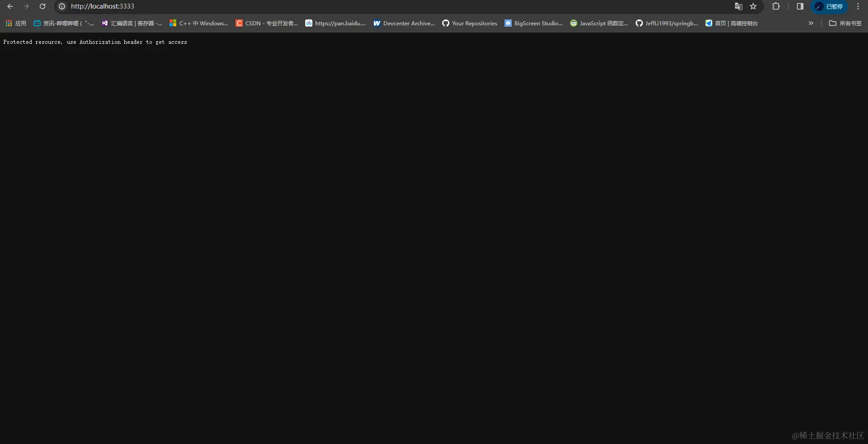The image size is (868, 444).
Task: Open the C++ 中 Windows bookmark
Action: 199,23
